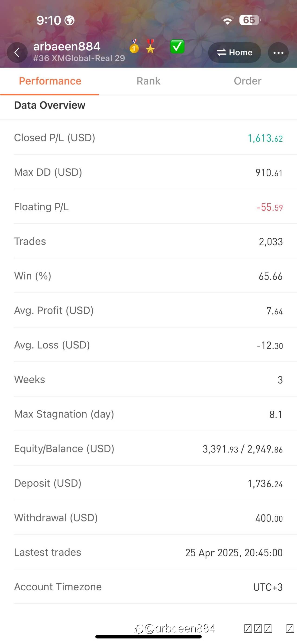Select the Equity/Balance (USD) row
Screen dimensions: 297x644
148,449
